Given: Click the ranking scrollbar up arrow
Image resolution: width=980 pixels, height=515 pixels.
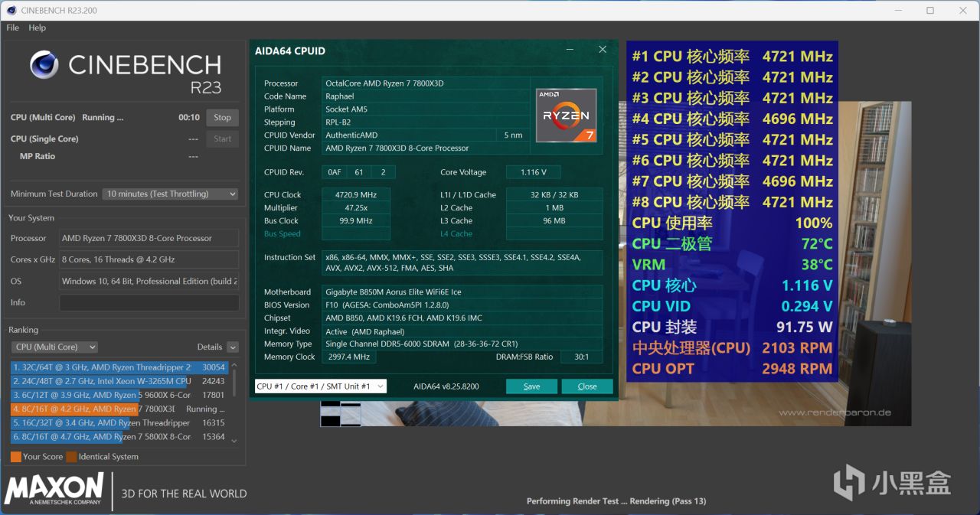Looking at the screenshot, I should click(234, 364).
